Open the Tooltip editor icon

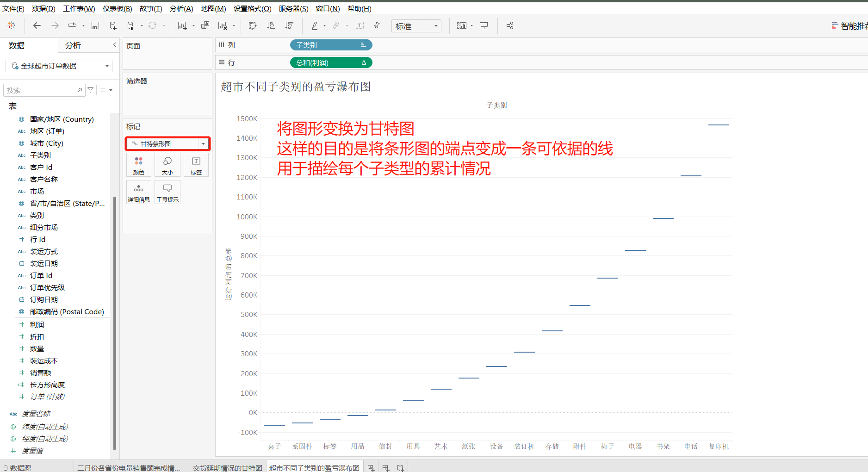(x=167, y=192)
